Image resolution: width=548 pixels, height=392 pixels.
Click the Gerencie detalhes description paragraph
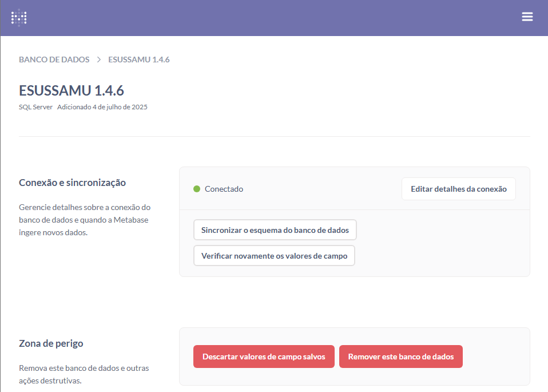point(85,220)
